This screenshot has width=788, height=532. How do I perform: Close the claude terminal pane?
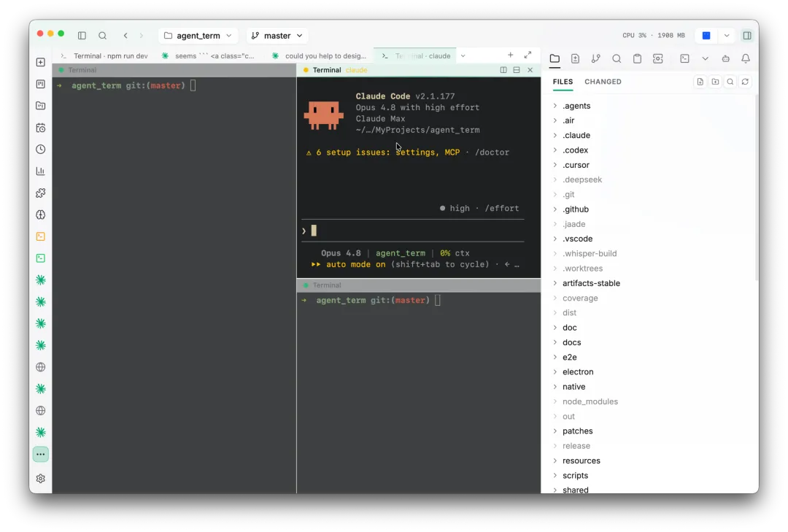tap(530, 70)
